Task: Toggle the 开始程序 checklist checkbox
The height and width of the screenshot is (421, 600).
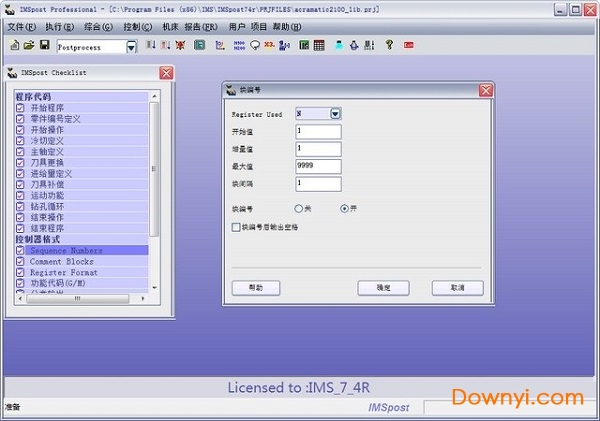Action: (x=20, y=108)
